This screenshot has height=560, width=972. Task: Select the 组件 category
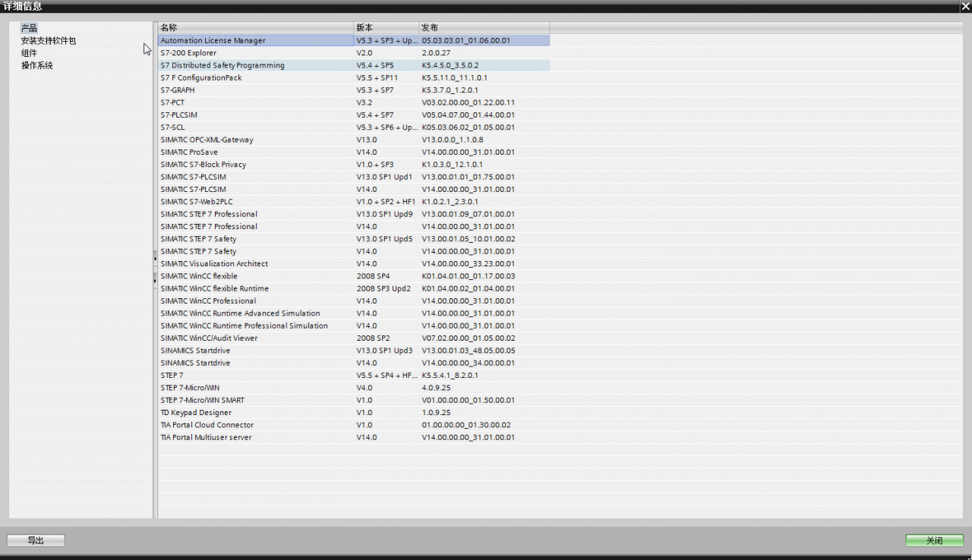29,53
